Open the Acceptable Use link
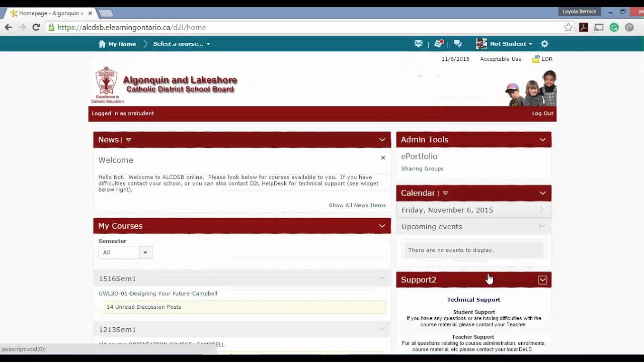The height and width of the screenshot is (362, 644). (x=501, y=59)
